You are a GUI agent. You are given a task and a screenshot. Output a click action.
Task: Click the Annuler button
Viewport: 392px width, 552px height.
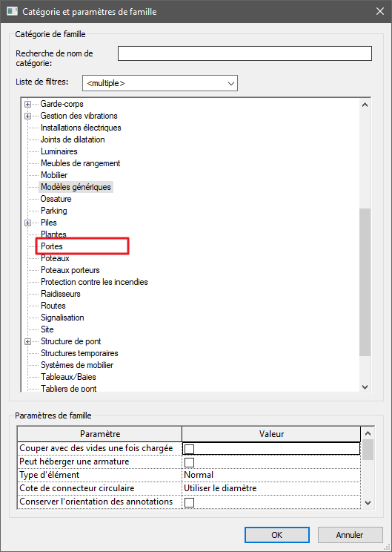tap(350, 535)
